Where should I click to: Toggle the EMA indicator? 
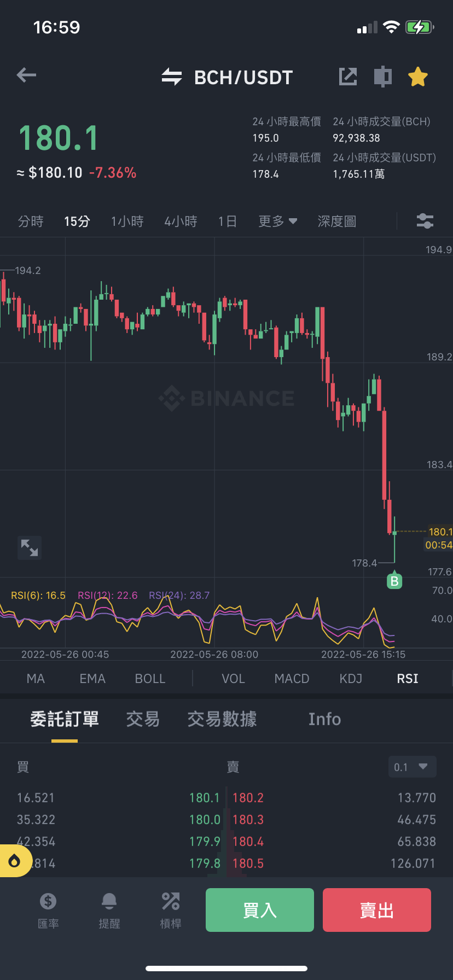coord(92,679)
